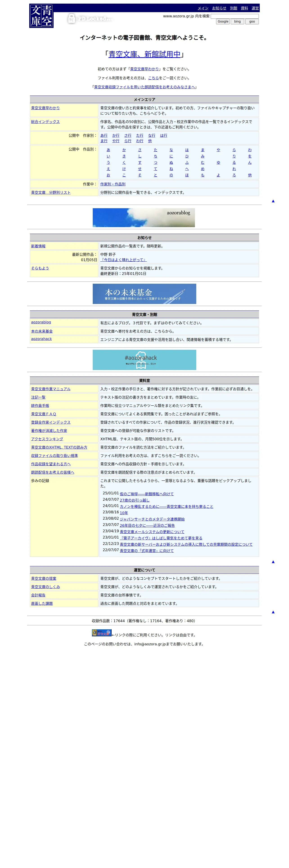Image resolution: width=289 pixels, height=868 pixels.
Task: Open 青空文庫 分野別リスト
Action: [x=51, y=193]
